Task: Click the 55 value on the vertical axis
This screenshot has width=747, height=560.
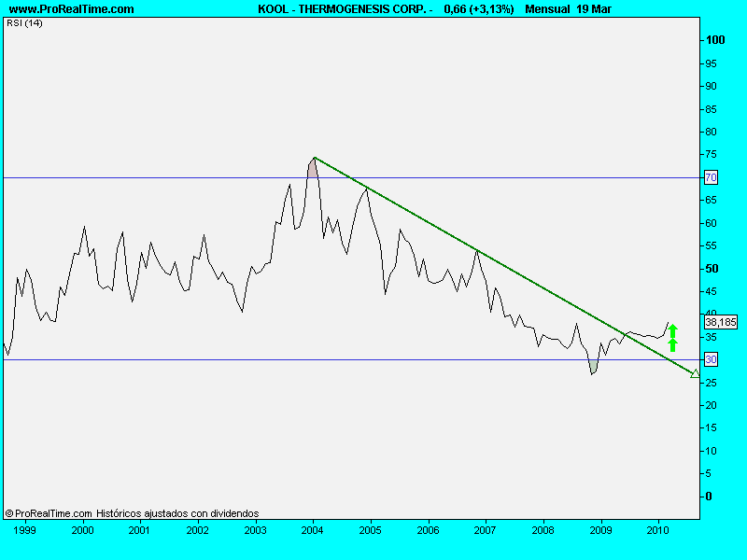Action: click(711, 245)
